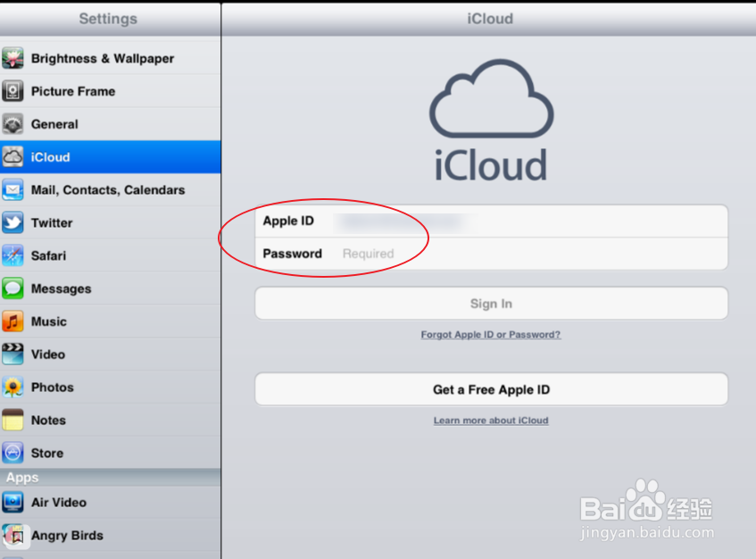Open Notes settings row
The height and width of the screenshot is (559, 756).
pyautogui.click(x=111, y=420)
